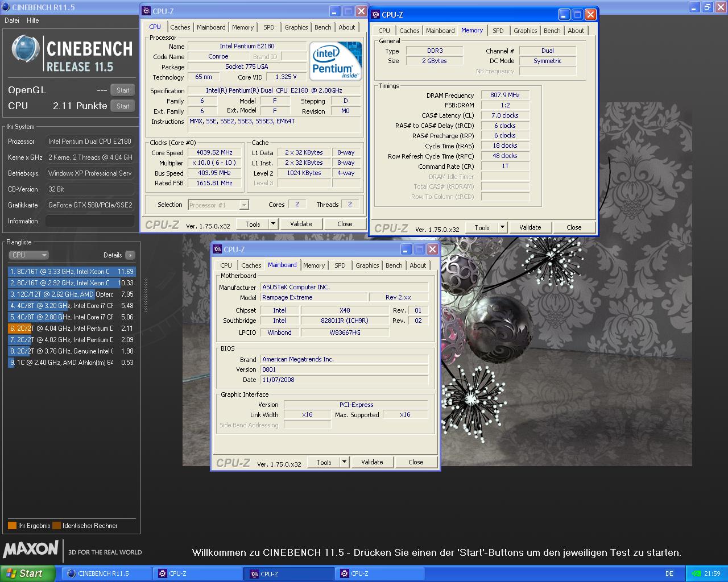
Task: Click the Information input field in Cinebench
Action: point(90,221)
